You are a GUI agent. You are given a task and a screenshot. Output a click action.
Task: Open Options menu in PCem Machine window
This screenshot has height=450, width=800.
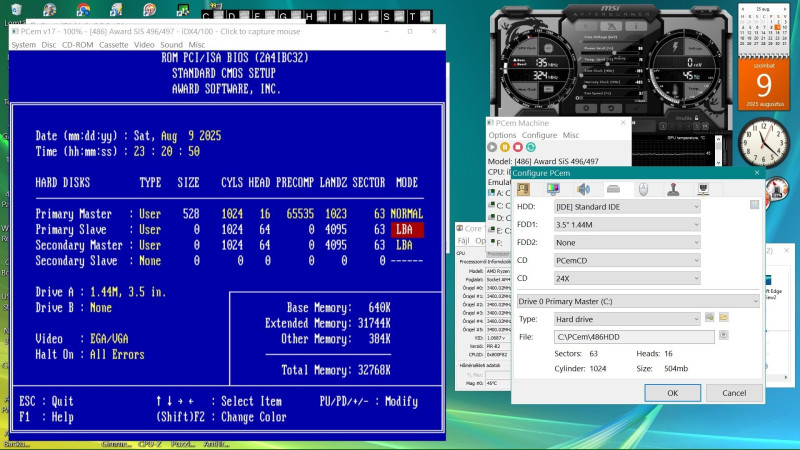(503, 135)
